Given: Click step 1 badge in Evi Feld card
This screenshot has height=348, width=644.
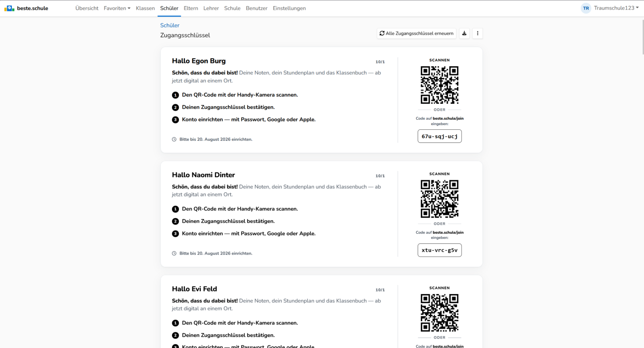Looking at the screenshot, I should pyautogui.click(x=175, y=323).
